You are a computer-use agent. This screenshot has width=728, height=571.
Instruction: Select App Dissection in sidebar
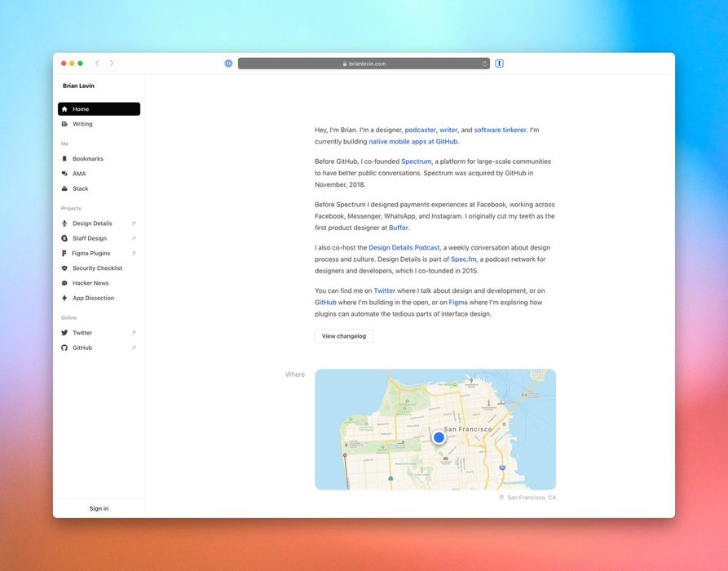pyautogui.click(x=99, y=298)
